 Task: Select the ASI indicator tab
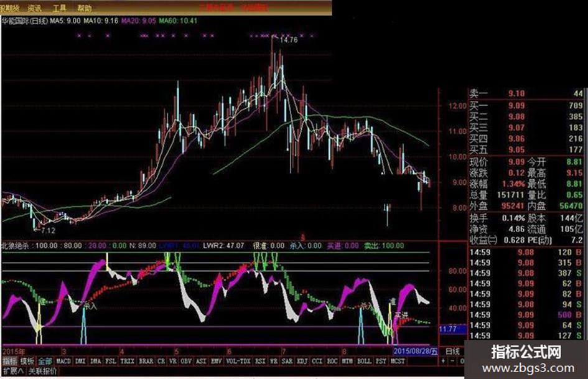coord(202,361)
